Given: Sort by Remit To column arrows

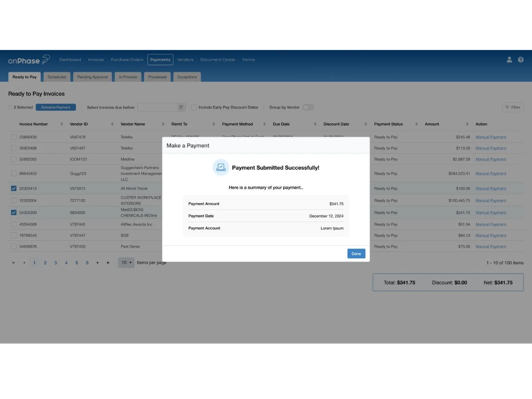Looking at the screenshot, I should coord(214,124).
